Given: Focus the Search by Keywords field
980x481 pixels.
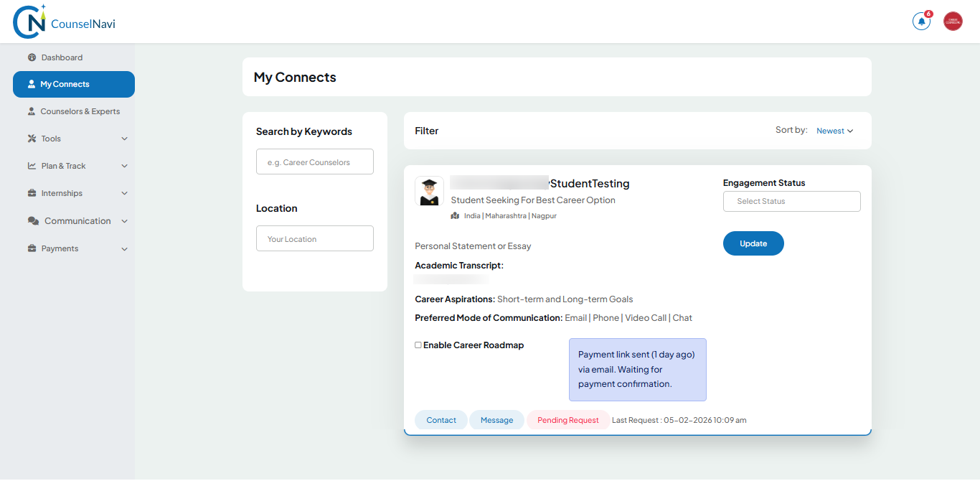Looking at the screenshot, I should [x=315, y=162].
